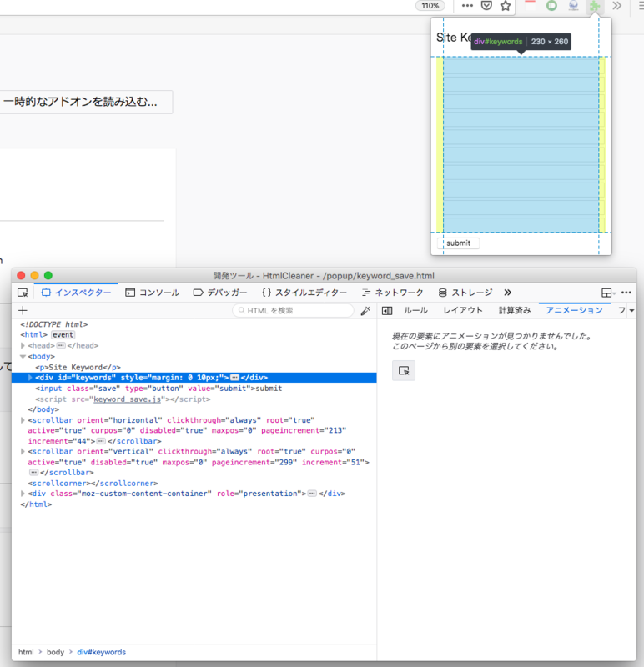
Task: Open the devtools docking options dropdown
Action: (x=608, y=293)
